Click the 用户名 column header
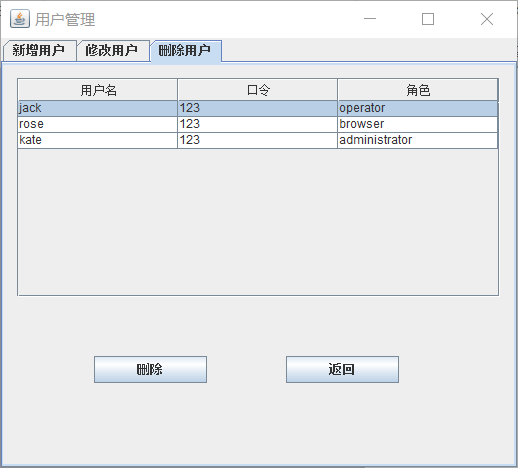This screenshot has width=518, height=468. pos(98,90)
